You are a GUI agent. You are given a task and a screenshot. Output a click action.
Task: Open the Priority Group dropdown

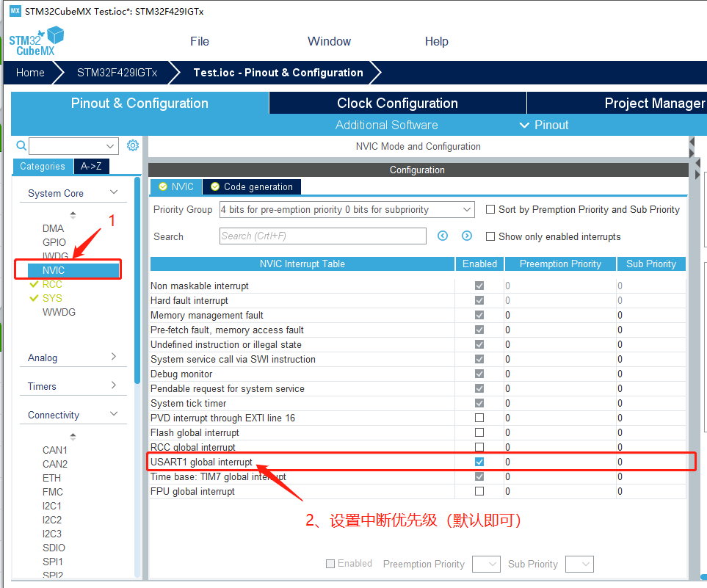[347, 210]
